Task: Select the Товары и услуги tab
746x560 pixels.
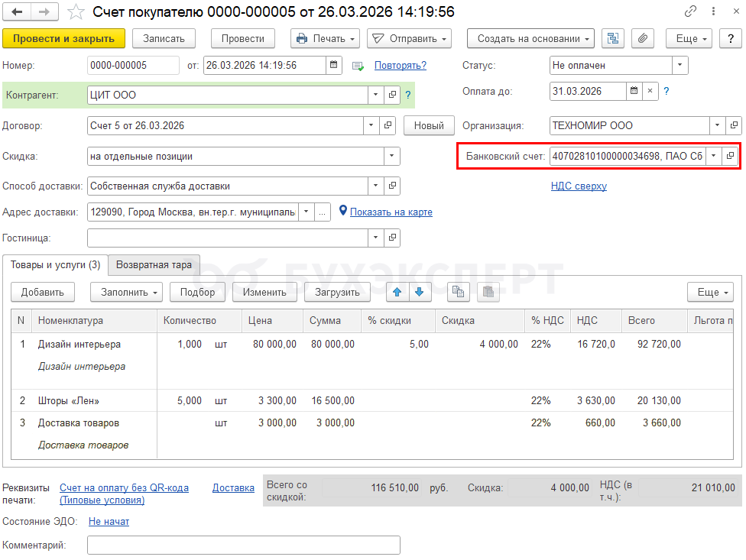Action: click(55, 265)
